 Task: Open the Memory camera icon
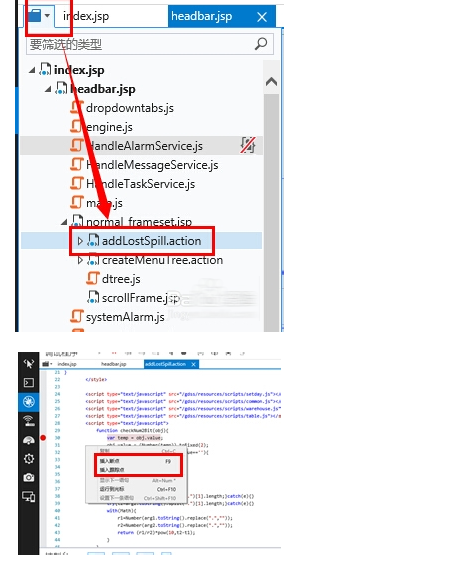point(29,478)
